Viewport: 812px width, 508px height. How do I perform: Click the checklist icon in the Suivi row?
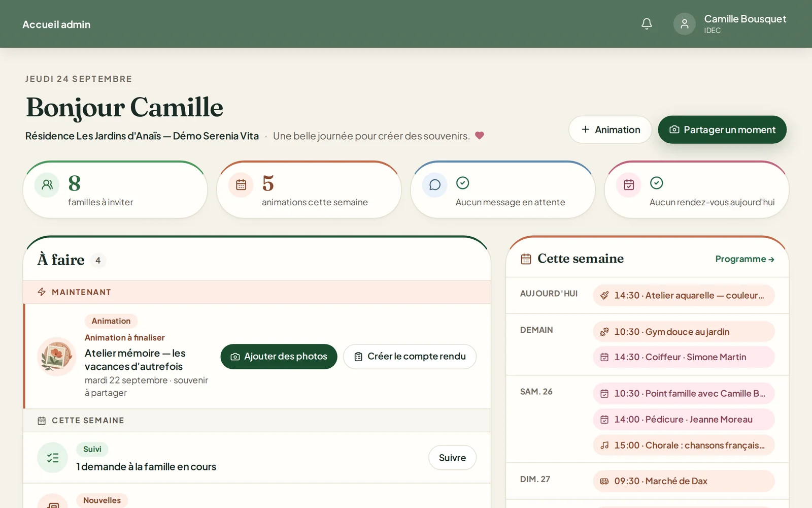tap(52, 458)
